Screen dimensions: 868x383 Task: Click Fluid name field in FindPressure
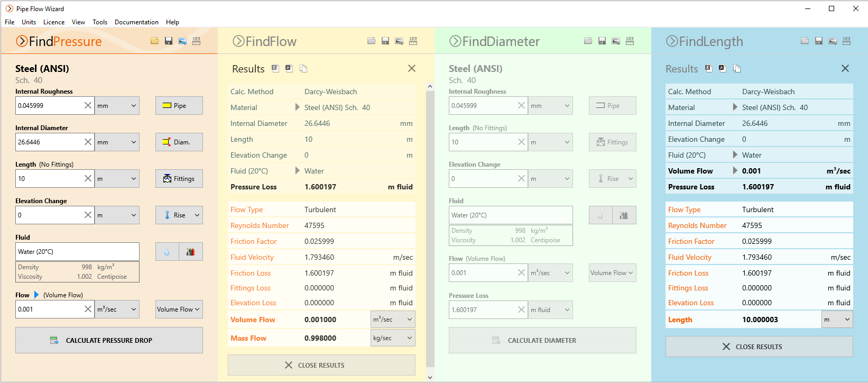pyautogui.click(x=77, y=252)
